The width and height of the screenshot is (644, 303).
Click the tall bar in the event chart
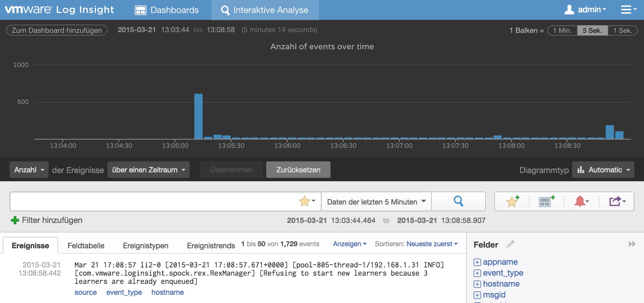(x=198, y=116)
